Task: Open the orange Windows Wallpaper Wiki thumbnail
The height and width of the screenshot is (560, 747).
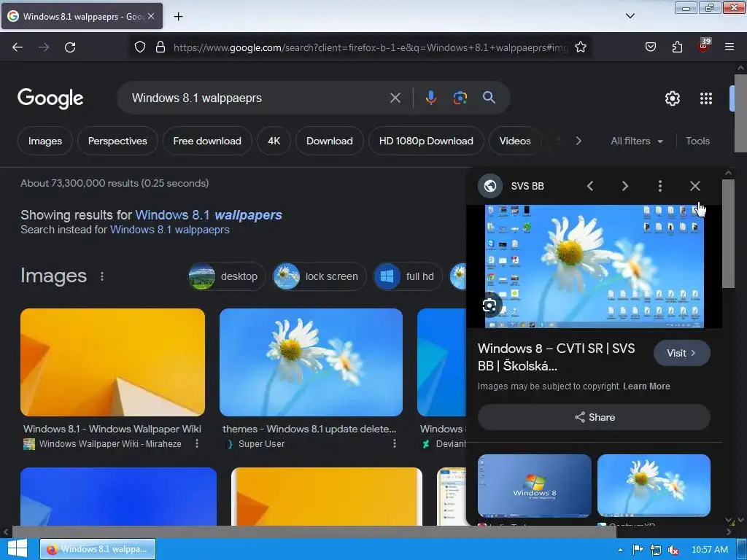Action: click(113, 362)
